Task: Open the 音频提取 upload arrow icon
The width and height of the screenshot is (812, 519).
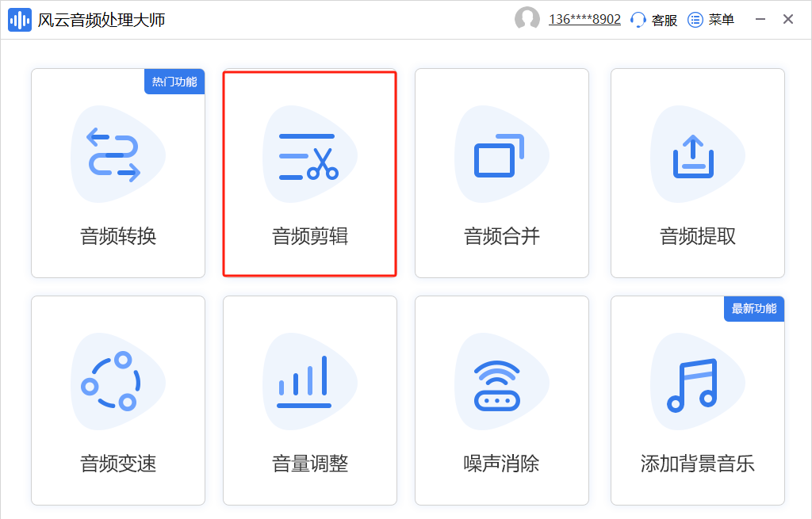Action: [693, 157]
